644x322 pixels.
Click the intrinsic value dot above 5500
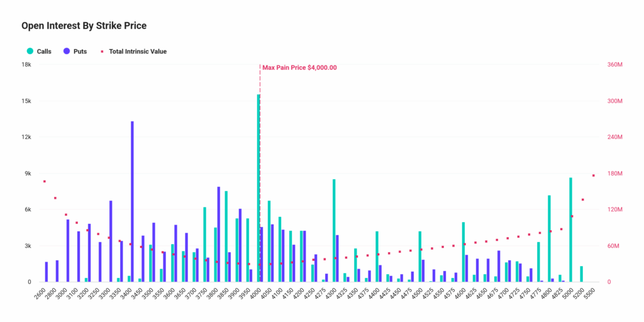point(593,175)
